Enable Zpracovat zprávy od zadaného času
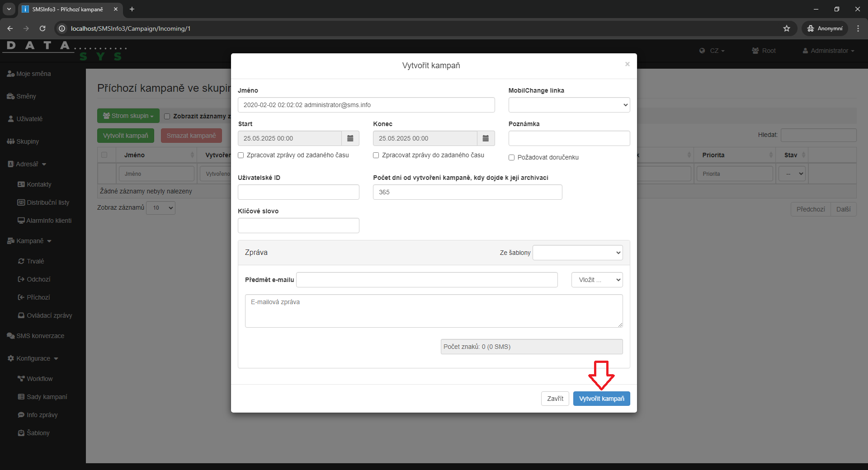Viewport: 868px width, 470px height. point(241,155)
